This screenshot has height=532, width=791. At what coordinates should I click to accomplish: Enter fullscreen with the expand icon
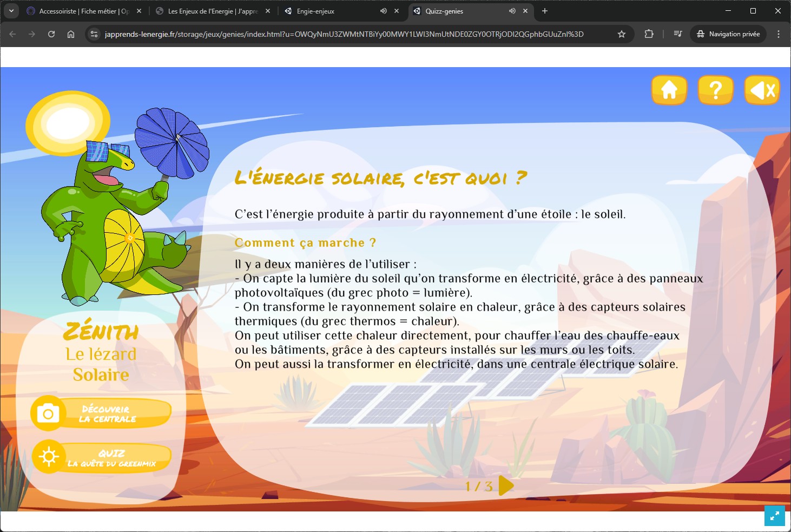[x=774, y=516]
